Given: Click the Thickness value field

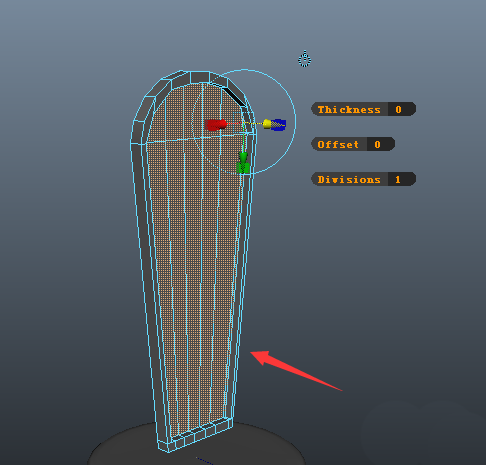Looking at the screenshot, I should pos(402,109).
